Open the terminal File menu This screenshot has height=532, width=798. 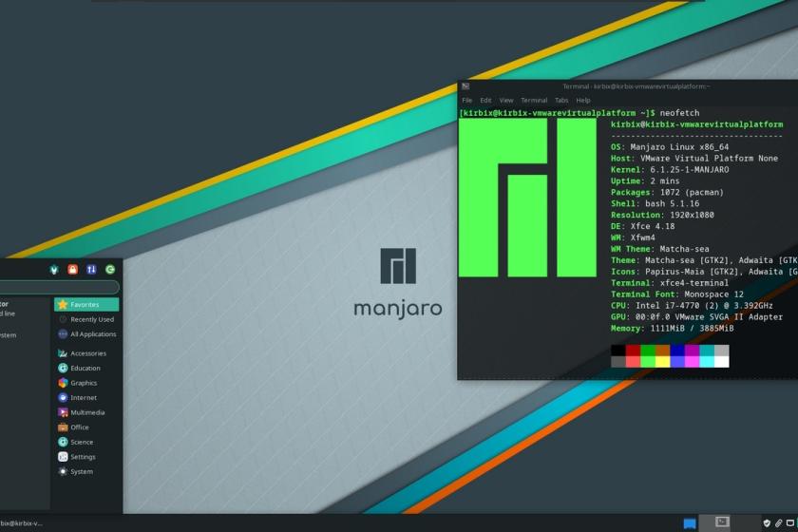coord(467,101)
